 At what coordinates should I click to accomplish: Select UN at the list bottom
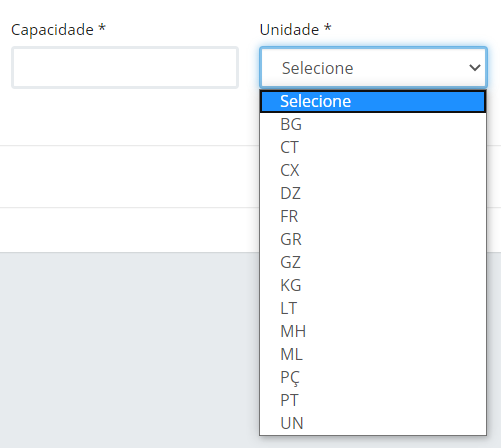point(373,423)
